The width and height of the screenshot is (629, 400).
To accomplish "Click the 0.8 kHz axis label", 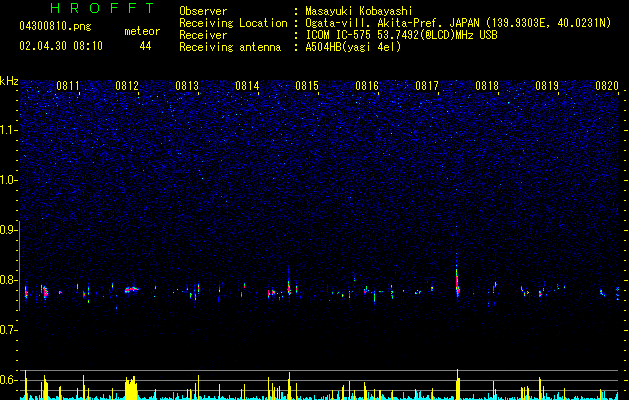I will pyautogui.click(x=8, y=280).
